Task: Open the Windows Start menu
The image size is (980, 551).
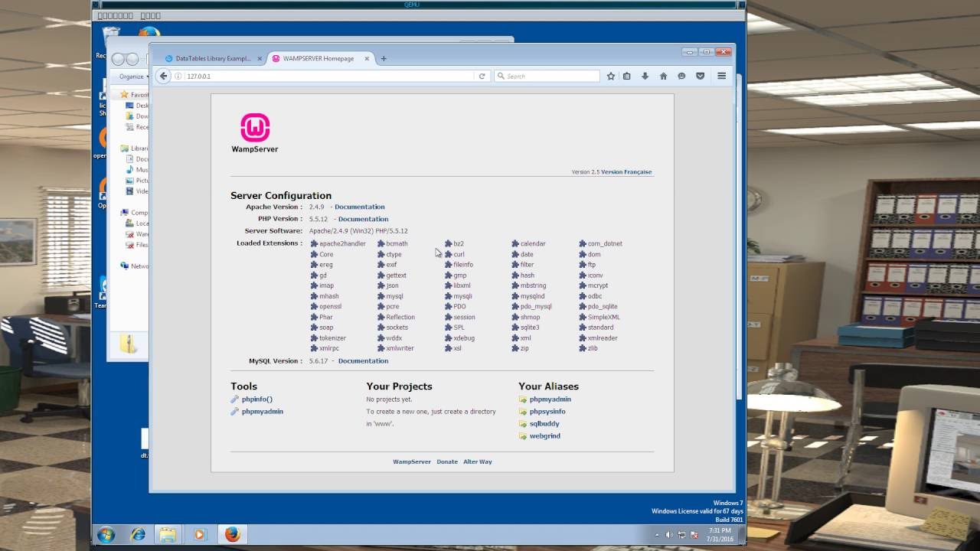Action: pos(106,534)
